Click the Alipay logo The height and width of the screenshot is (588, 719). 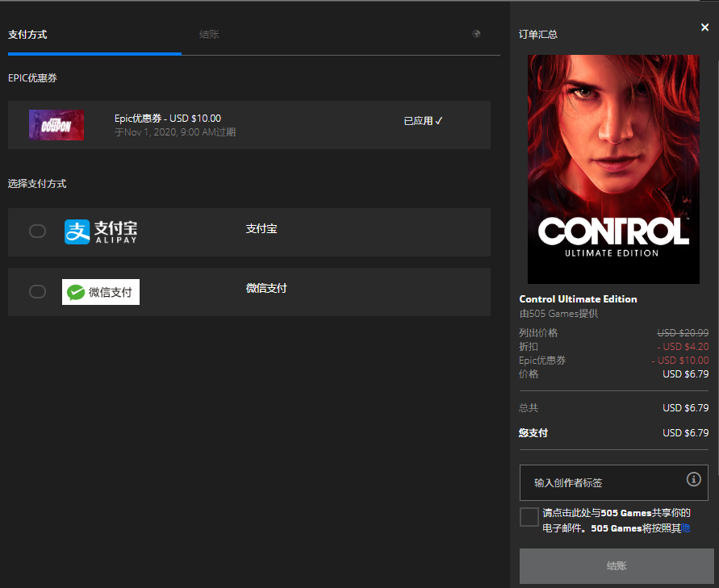pyautogui.click(x=101, y=232)
